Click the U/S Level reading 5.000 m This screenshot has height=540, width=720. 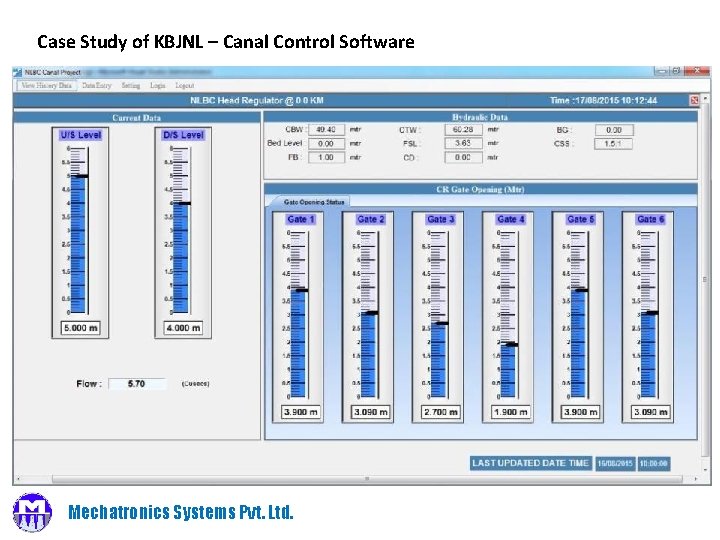click(81, 328)
